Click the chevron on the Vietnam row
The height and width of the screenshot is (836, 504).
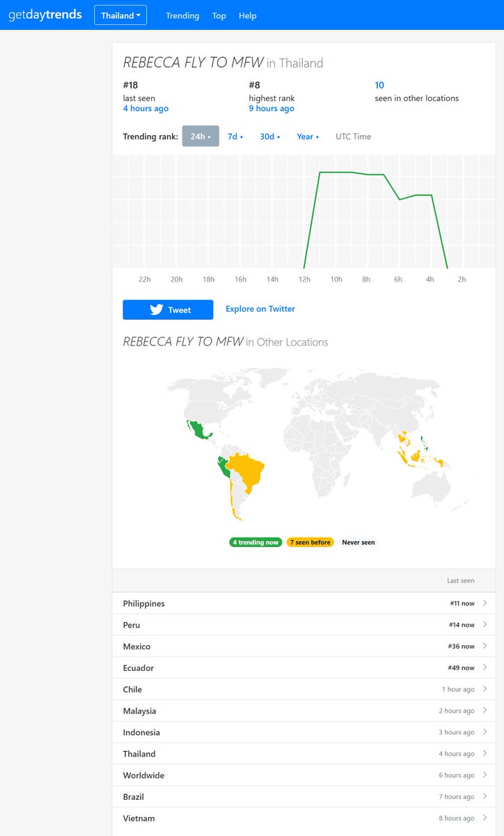click(485, 819)
